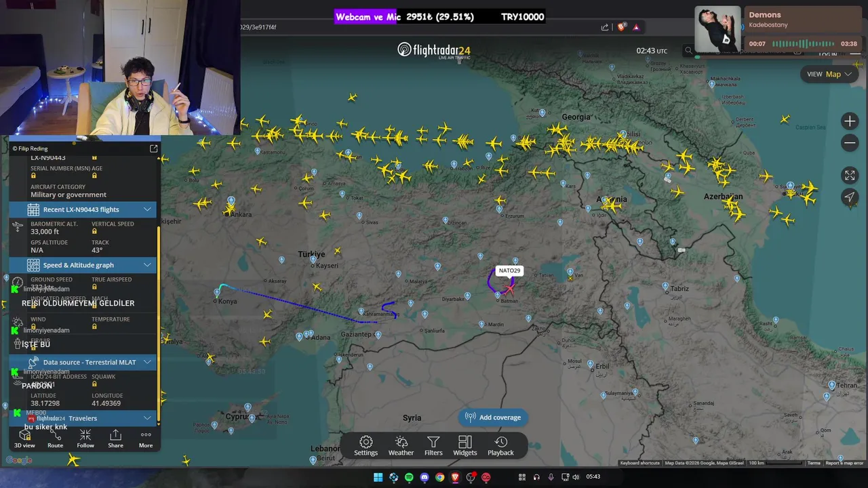
Task: Click artist name Kadebostany
Action: pyautogui.click(x=768, y=25)
